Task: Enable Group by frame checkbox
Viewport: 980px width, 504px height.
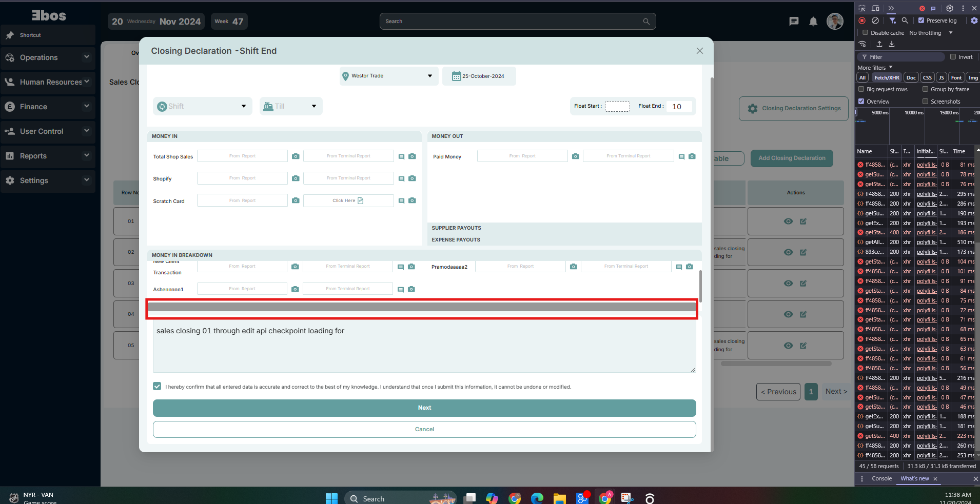Action: (x=926, y=89)
